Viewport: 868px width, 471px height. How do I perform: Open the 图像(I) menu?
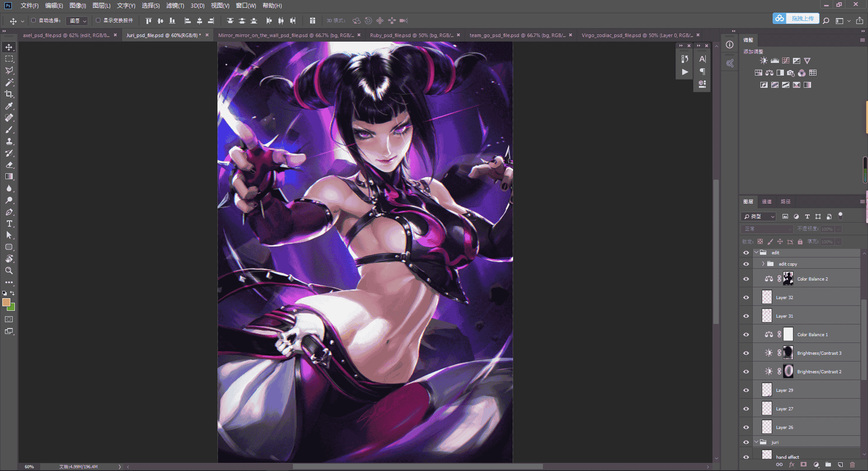(x=78, y=6)
